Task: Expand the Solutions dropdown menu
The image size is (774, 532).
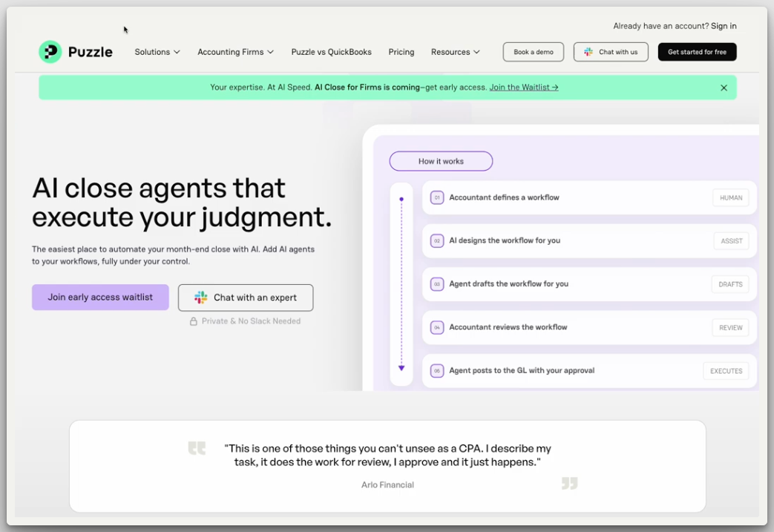Action: (157, 52)
